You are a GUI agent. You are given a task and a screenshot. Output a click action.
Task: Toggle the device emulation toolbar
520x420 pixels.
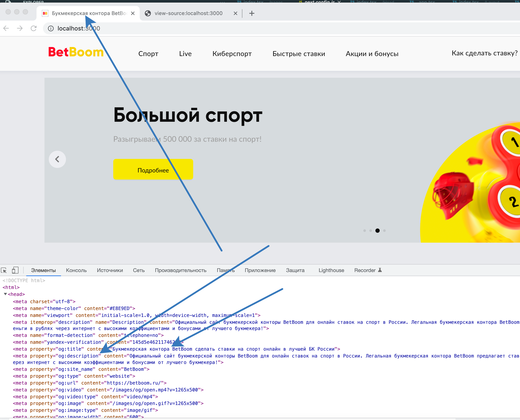point(15,270)
